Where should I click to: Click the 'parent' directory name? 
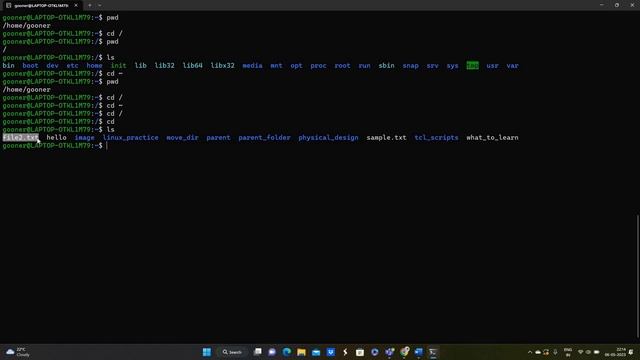pyautogui.click(x=218, y=138)
